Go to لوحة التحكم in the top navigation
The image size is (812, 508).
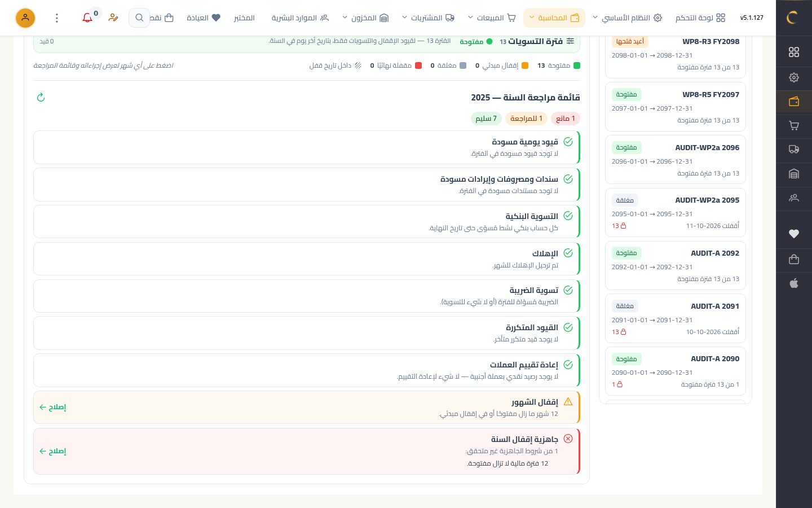[x=700, y=18]
